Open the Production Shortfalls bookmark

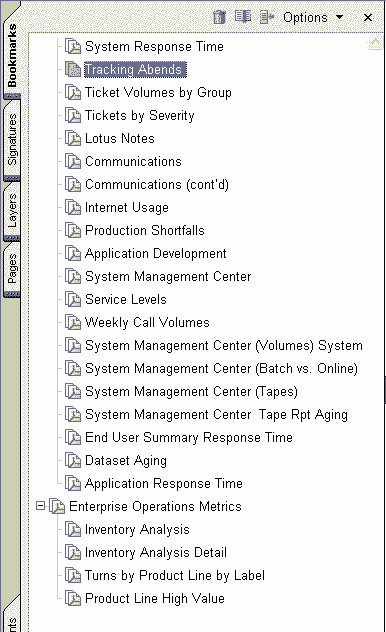point(145,230)
